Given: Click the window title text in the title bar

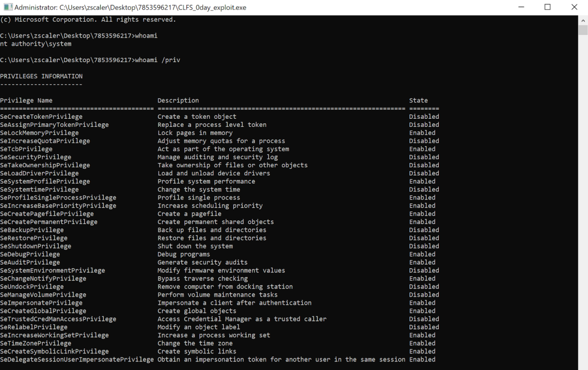Looking at the screenshot, I should tap(130, 8).
